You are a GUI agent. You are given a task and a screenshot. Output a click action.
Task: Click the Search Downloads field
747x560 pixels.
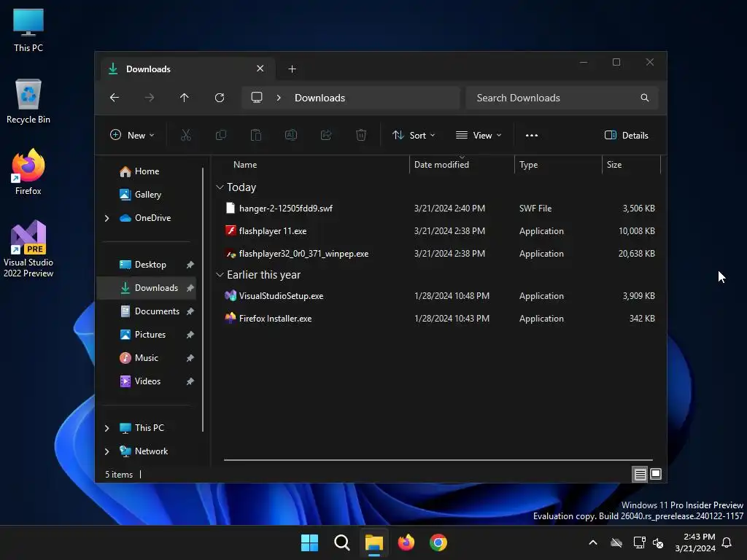(562, 98)
